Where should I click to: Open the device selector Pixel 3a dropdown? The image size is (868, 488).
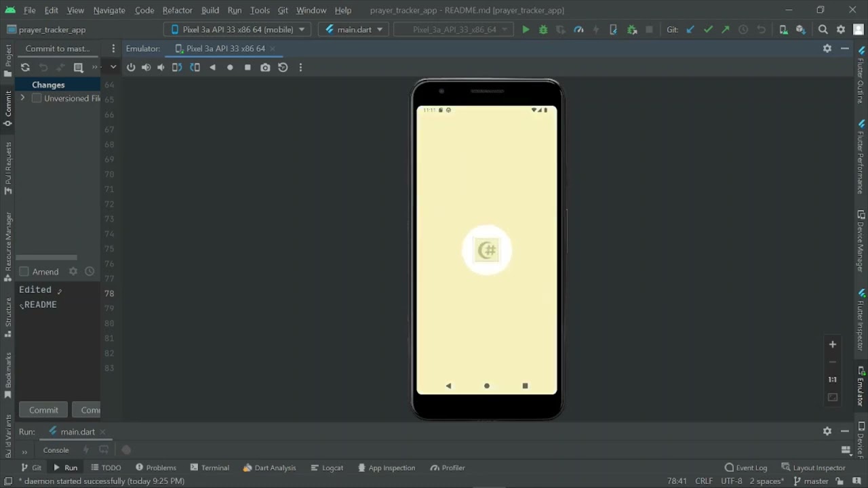[237, 29]
